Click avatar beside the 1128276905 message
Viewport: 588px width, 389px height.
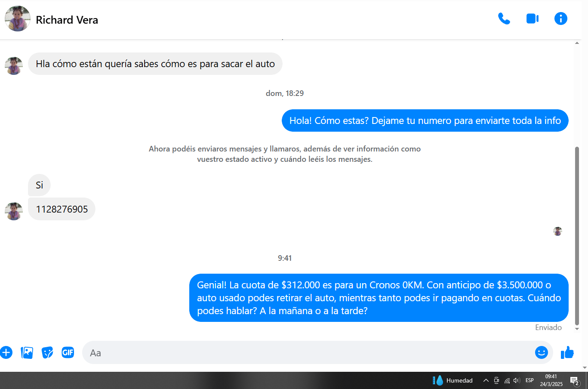[14, 211]
